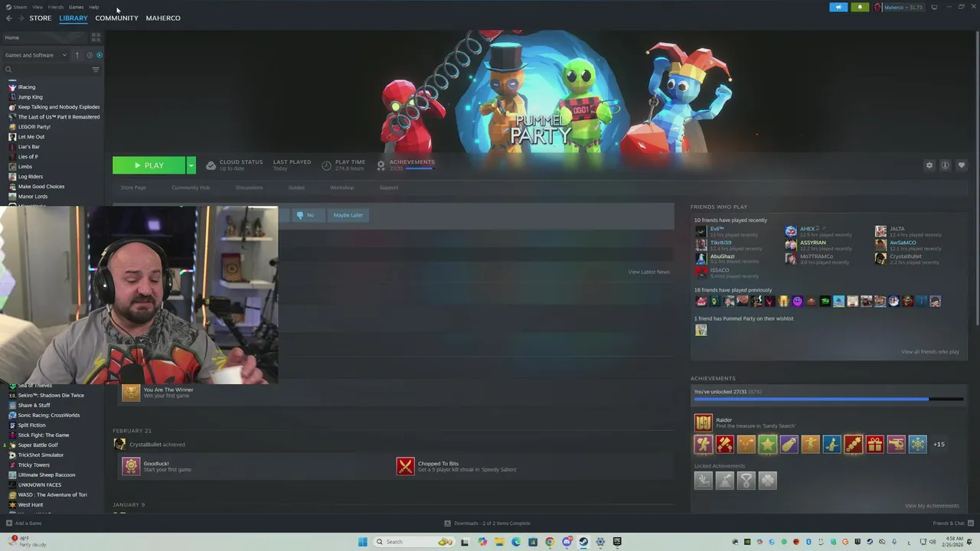This screenshot has height=551, width=980.
Task: Select Lies of P in library list
Action: click(x=28, y=157)
